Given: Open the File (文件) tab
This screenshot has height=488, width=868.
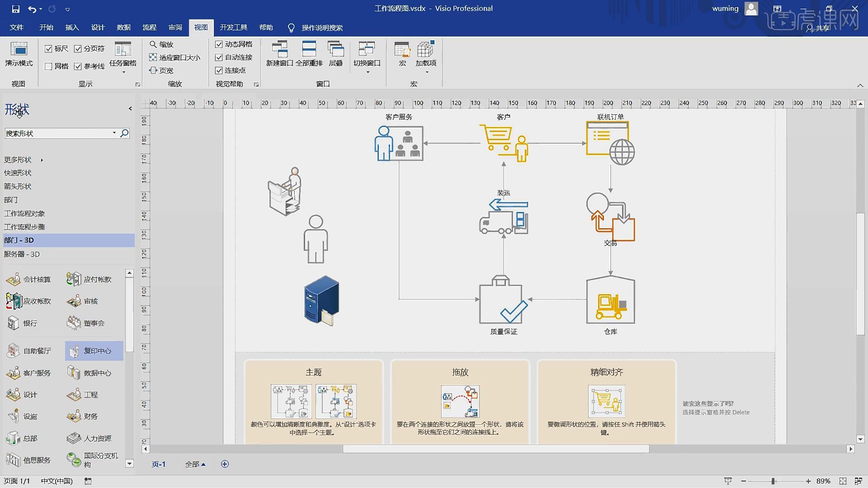Looking at the screenshot, I should pos(17,28).
